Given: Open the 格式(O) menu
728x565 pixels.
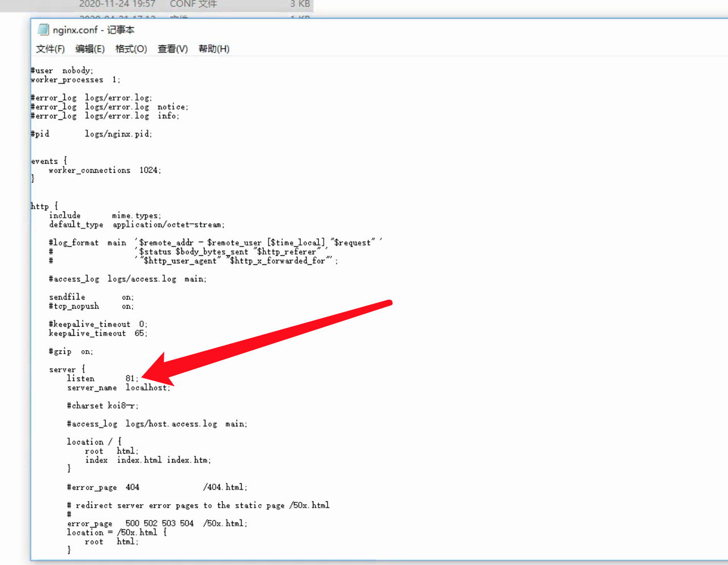Looking at the screenshot, I should [x=131, y=49].
